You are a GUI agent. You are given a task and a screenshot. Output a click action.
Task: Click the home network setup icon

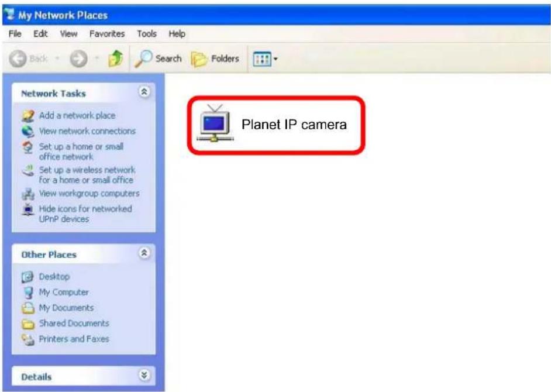[27, 147]
